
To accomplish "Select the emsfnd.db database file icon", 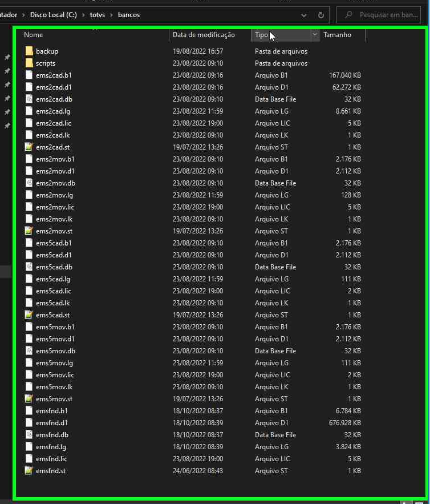I will click(x=29, y=434).
